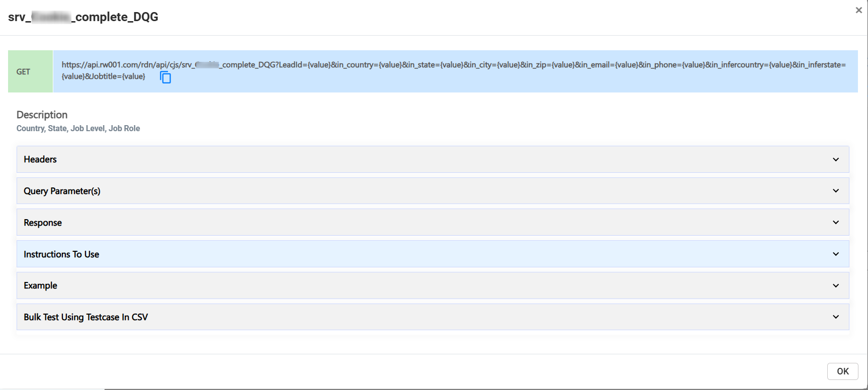Viewport: 868px width, 390px height.
Task: Click the Instructions To Use label
Action: [x=61, y=254]
